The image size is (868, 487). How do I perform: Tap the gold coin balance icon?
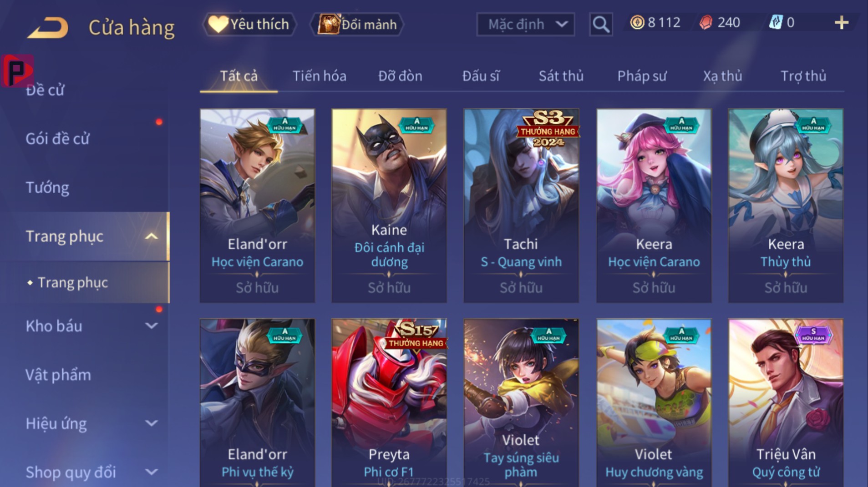(x=637, y=22)
